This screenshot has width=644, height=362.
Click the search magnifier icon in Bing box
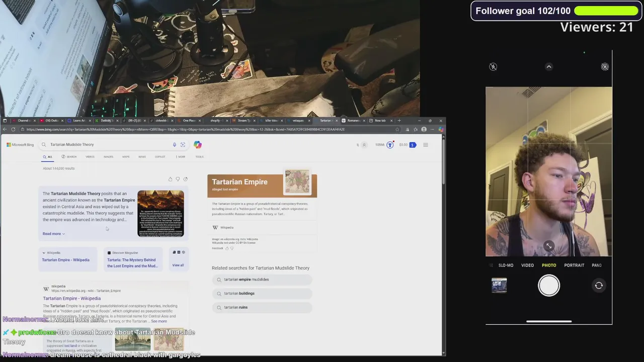click(44, 145)
